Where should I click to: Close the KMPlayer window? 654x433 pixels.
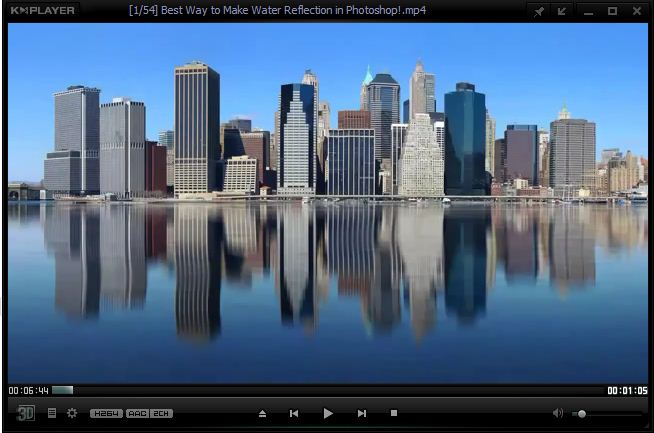coord(637,11)
